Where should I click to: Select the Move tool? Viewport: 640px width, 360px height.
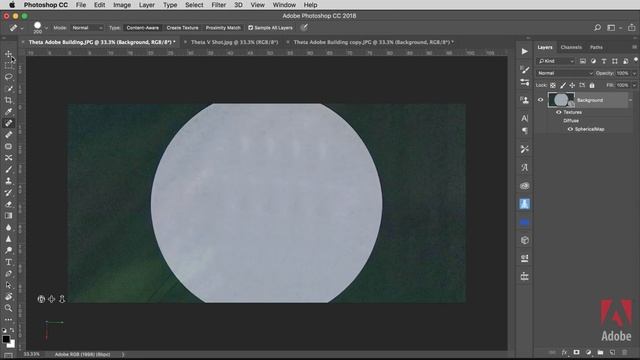pos(8,54)
